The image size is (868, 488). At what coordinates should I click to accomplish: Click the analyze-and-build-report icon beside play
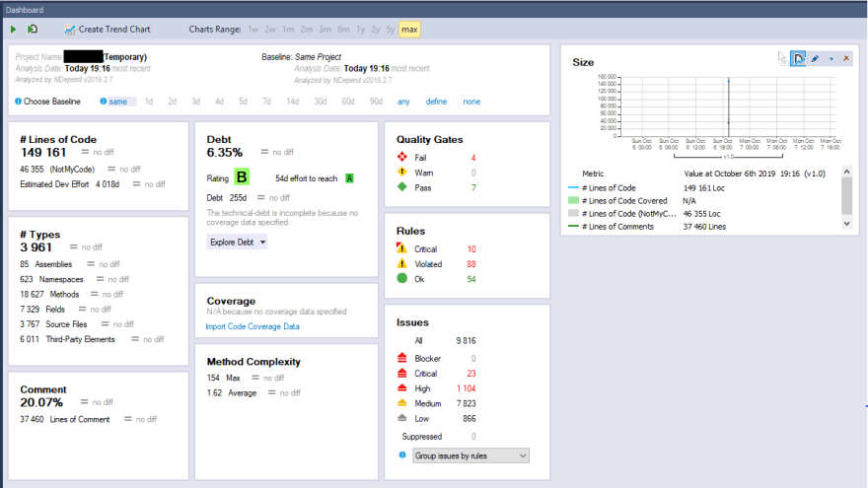tap(33, 30)
